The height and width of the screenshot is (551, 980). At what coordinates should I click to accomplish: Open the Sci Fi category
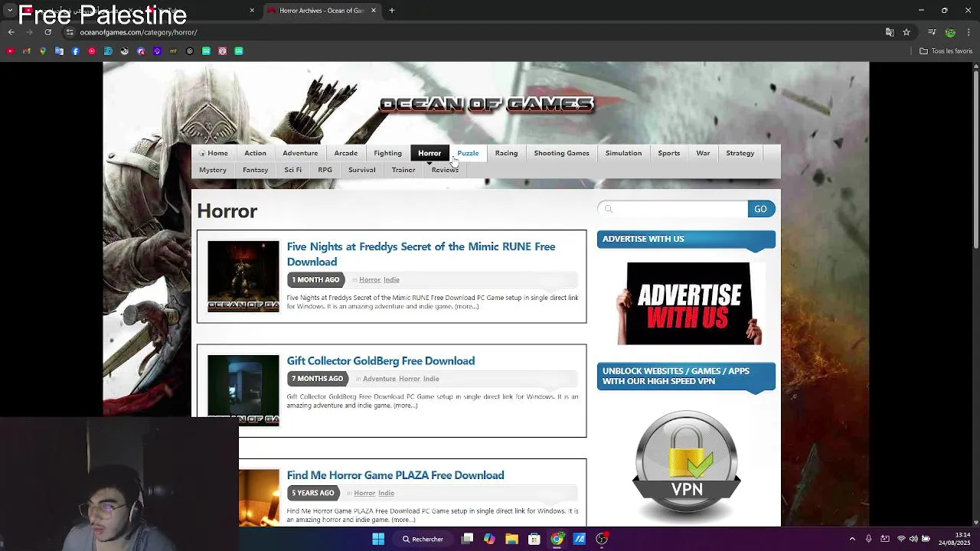click(x=292, y=170)
